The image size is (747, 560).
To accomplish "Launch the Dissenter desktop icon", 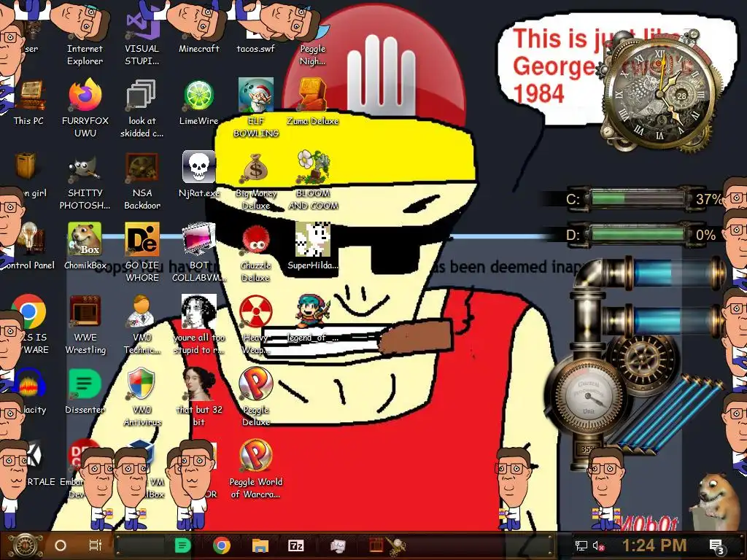I will tap(85, 391).
